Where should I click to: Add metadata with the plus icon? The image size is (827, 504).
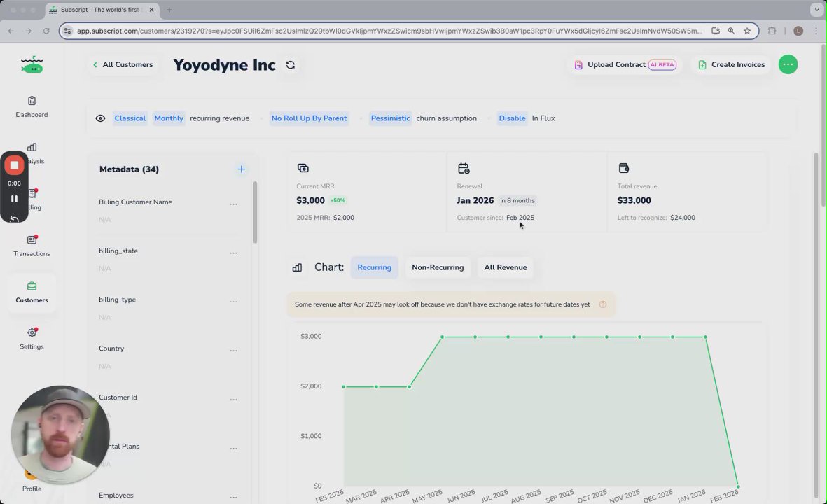241,169
